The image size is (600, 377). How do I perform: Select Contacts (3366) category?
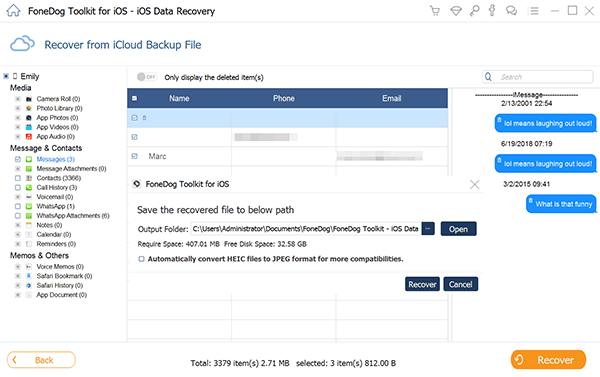click(x=59, y=178)
